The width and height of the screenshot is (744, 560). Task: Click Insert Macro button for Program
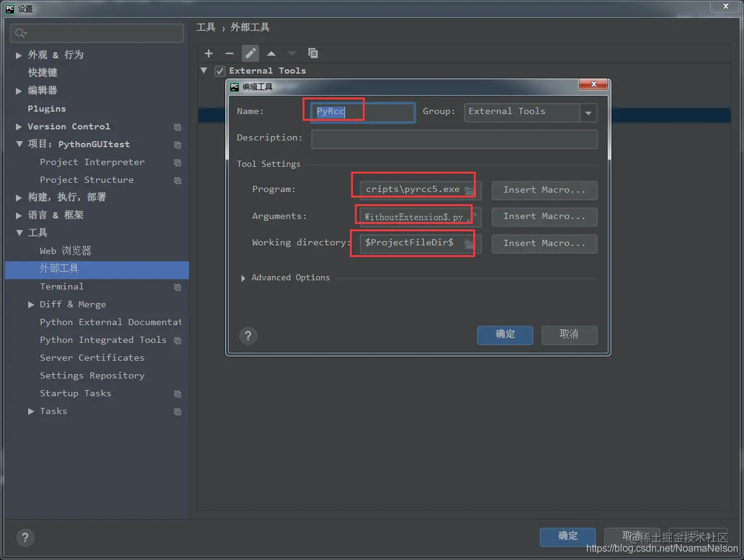coord(544,190)
